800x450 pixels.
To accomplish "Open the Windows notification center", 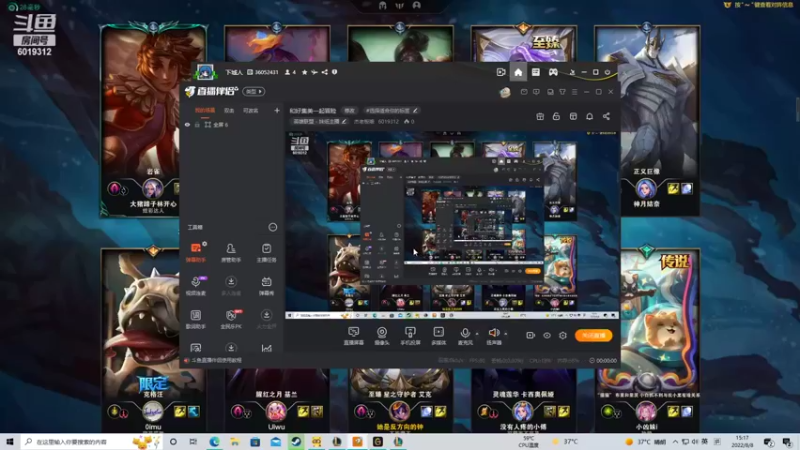I will pyautogui.click(x=787, y=441).
